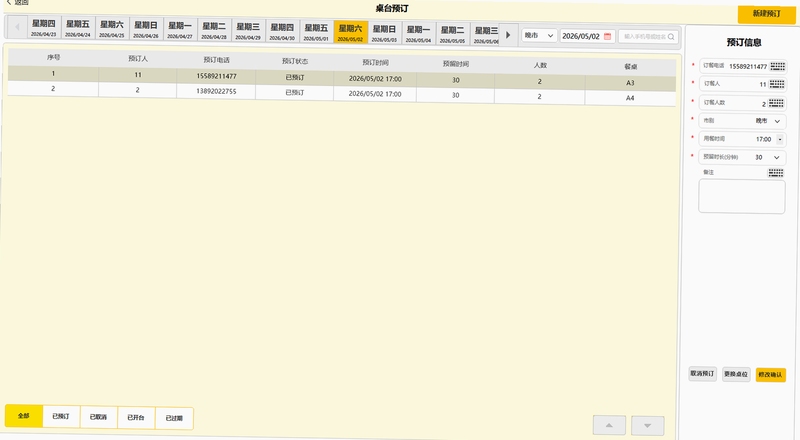
Task: Select 星期六 2026/04/25 tab
Action: (112, 29)
